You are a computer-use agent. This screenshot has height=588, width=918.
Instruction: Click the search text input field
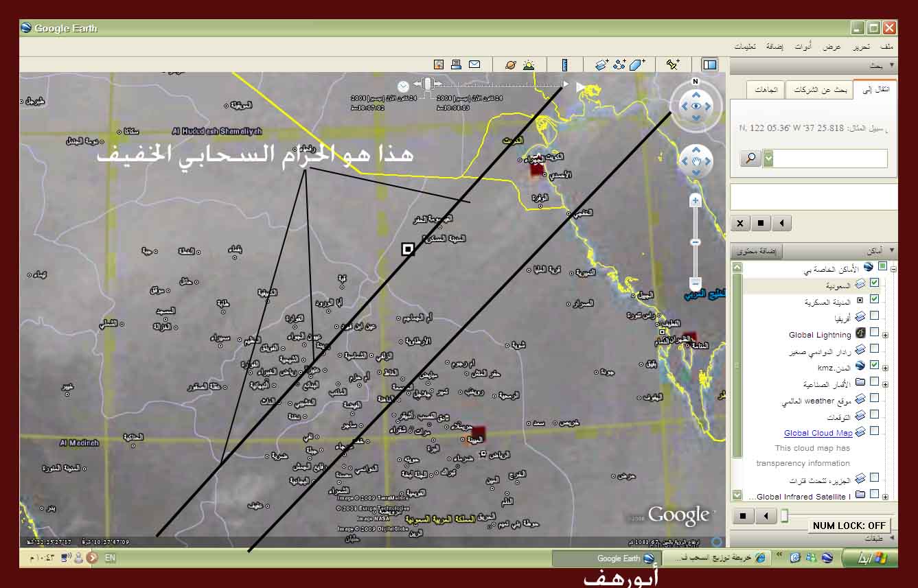[831, 158]
